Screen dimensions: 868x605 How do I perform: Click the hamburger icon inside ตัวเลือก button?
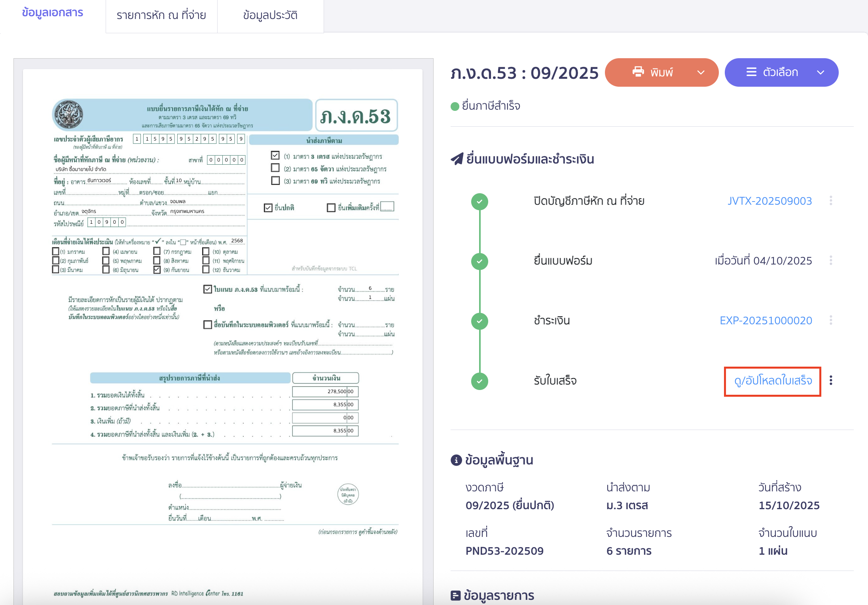pos(751,72)
